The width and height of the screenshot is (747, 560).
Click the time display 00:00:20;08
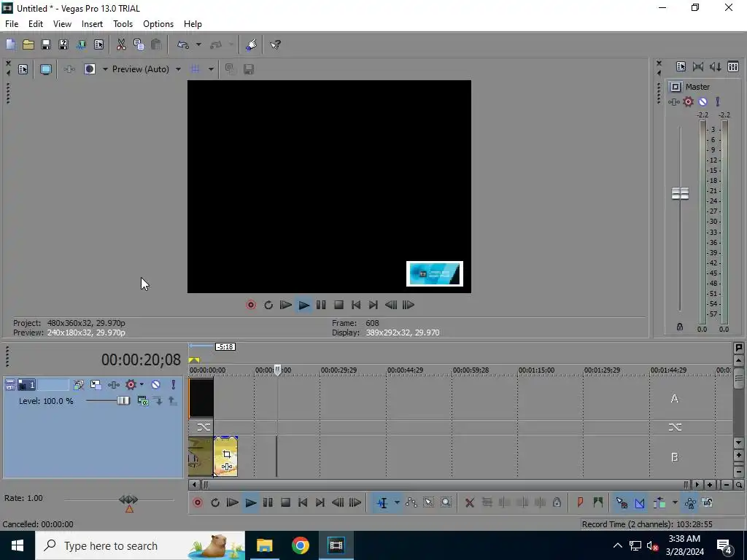(x=141, y=359)
